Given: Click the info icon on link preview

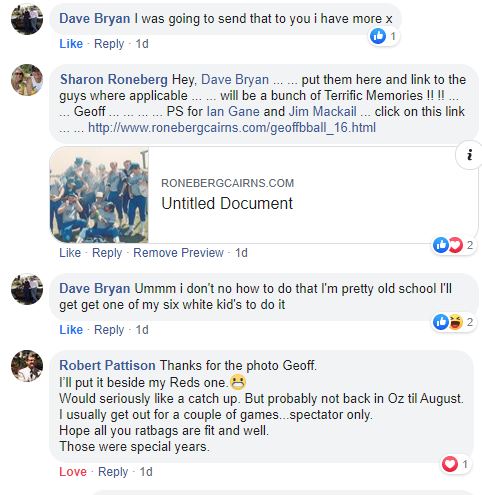Looking at the screenshot, I should coord(469,155).
